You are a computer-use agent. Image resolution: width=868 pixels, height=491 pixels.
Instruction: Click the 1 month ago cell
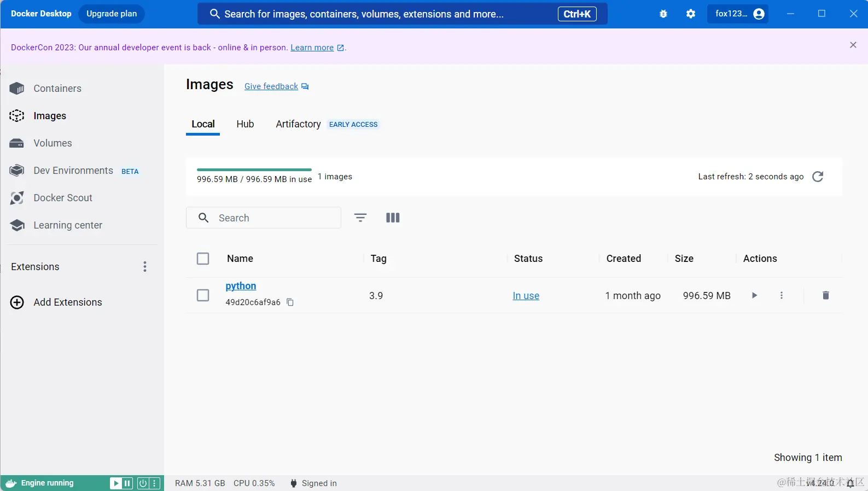633,296
